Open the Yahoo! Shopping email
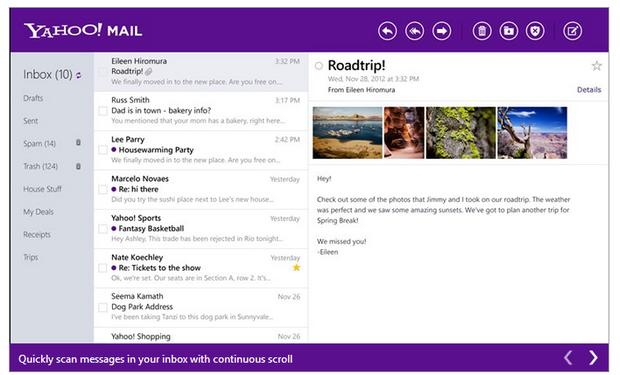Viewport: 620px width, 375px height. click(x=201, y=335)
